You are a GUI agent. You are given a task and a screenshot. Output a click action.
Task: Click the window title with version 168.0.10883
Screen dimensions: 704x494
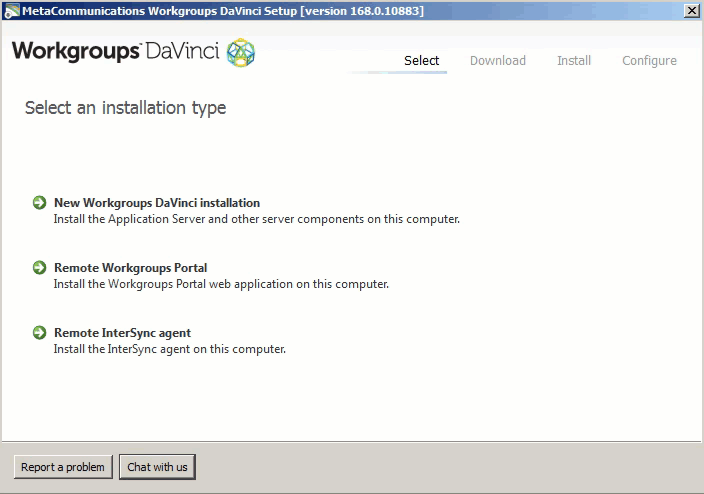(x=223, y=11)
